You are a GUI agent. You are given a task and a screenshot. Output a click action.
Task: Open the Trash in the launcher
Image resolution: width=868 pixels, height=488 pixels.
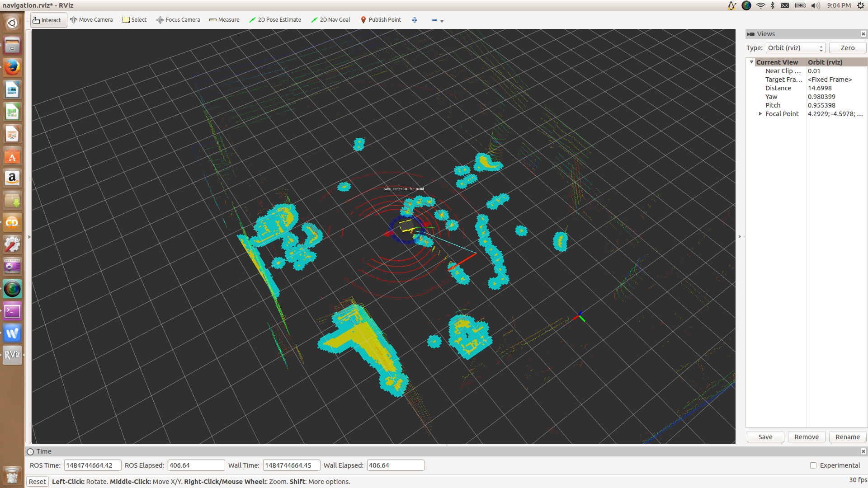coord(12,475)
